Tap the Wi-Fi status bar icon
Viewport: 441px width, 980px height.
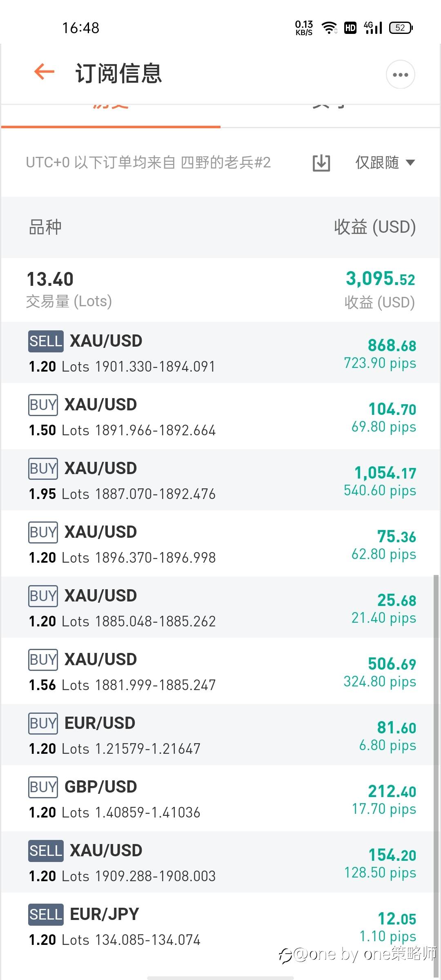click(x=329, y=28)
